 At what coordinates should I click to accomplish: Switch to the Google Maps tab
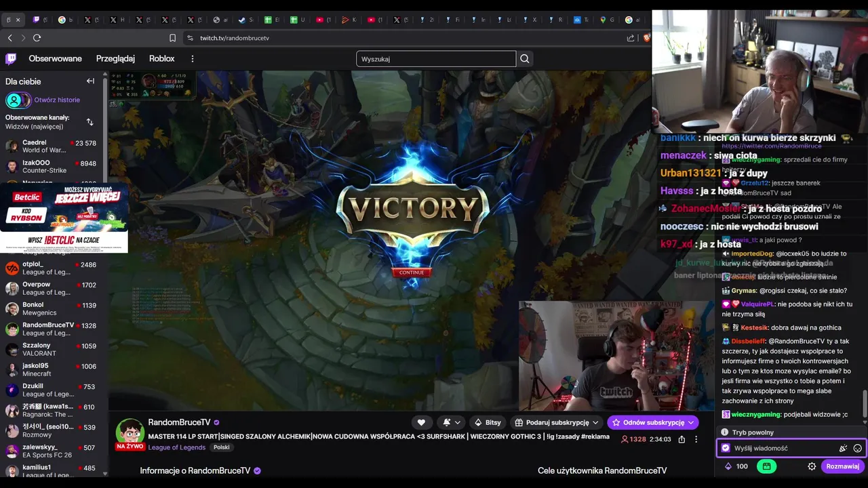[605, 20]
